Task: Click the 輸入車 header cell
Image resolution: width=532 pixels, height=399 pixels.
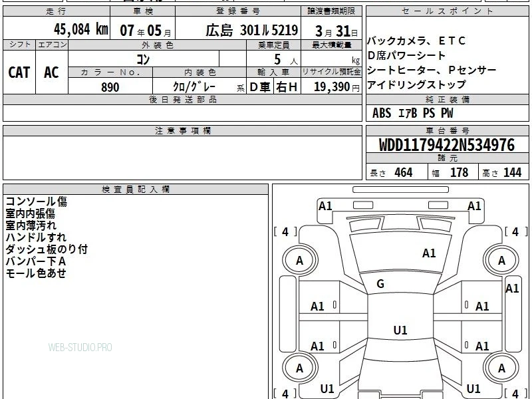Action: (274, 72)
